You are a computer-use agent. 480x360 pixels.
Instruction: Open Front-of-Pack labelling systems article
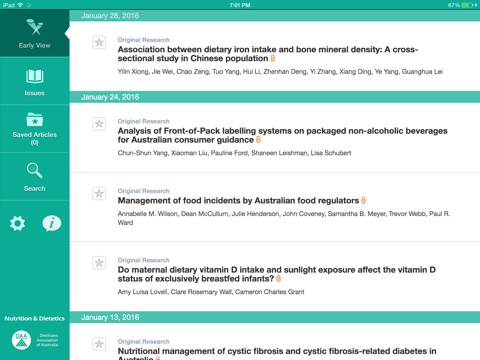click(282, 135)
